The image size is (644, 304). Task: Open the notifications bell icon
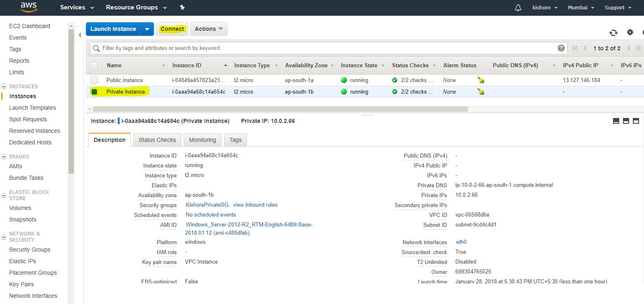518,8
